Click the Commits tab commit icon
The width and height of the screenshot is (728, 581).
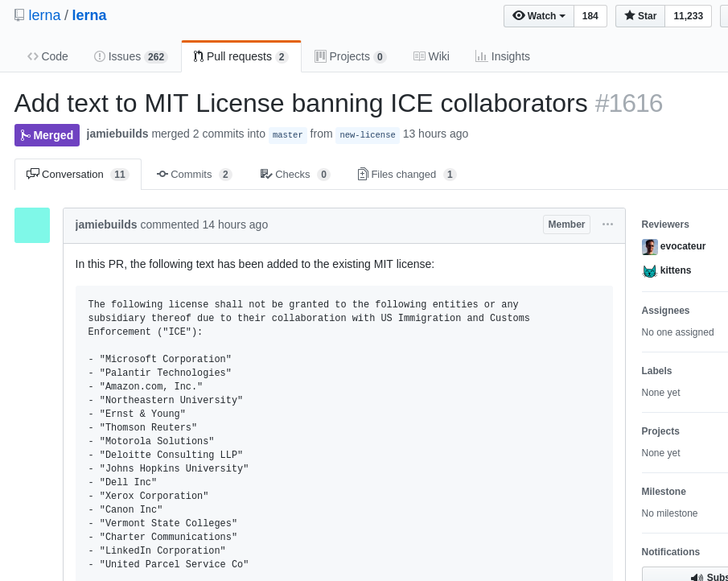click(x=162, y=174)
